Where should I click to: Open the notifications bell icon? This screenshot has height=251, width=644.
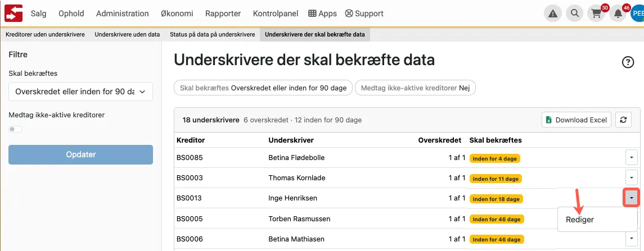618,13
